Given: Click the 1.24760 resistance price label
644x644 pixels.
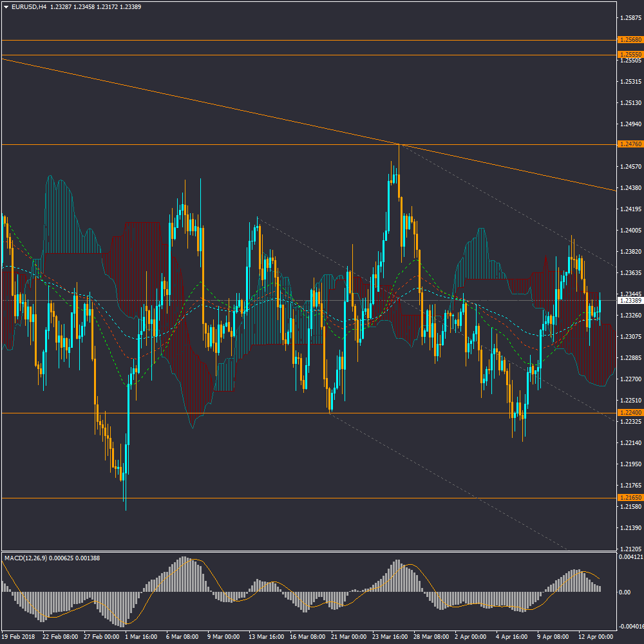Looking at the screenshot, I should tap(629, 144).
